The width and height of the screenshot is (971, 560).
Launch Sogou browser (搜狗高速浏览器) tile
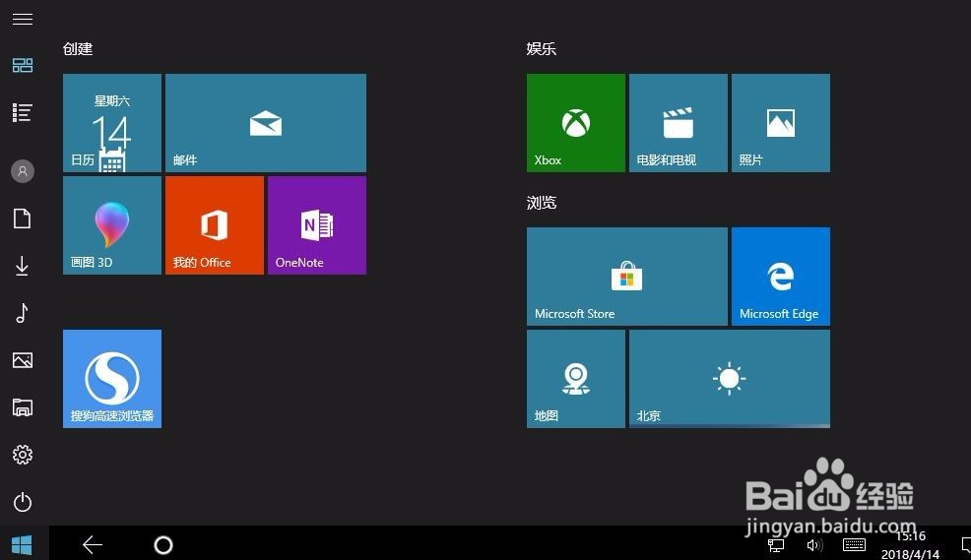click(x=112, y=379)
